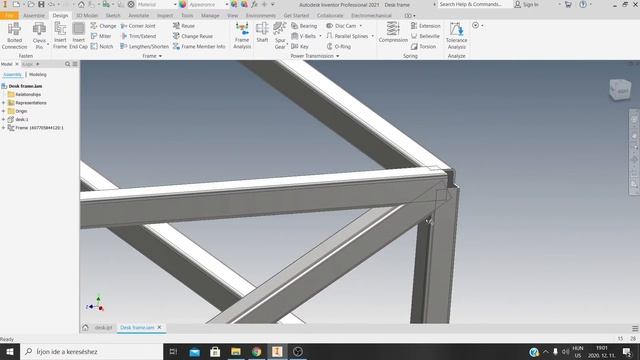The image size is (640, 360).
Task: Open the model browser hamburger menu
Action: pos(75,64)
